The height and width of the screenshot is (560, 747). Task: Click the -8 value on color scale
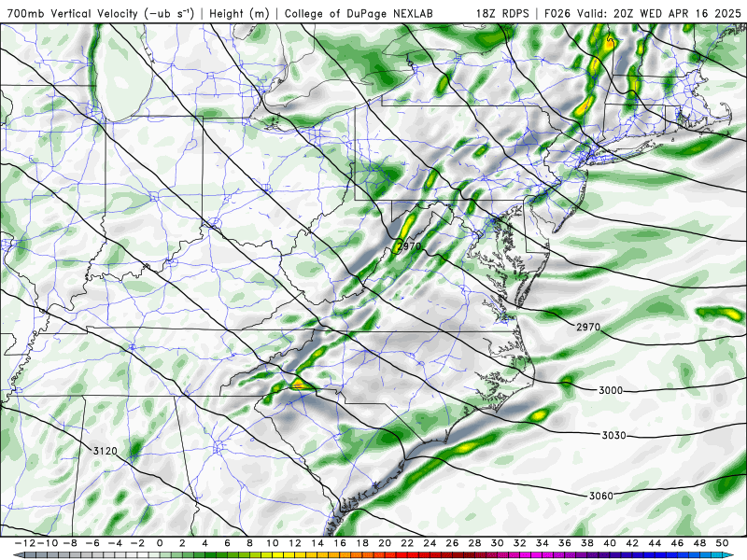[x=71, y=543]
